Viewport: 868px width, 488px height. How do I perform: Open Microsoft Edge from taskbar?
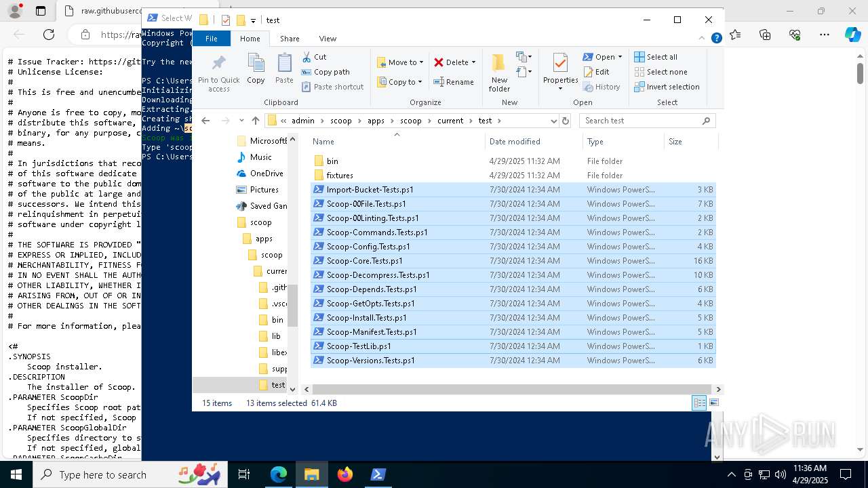pos(279,474)
